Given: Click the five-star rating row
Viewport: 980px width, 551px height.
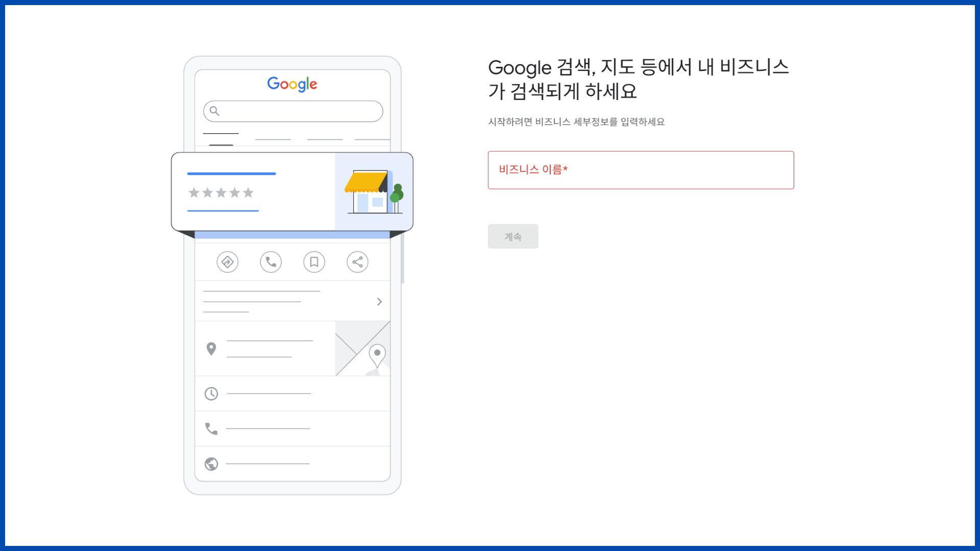Looking at the screenshot, I should tap(221, 192).
